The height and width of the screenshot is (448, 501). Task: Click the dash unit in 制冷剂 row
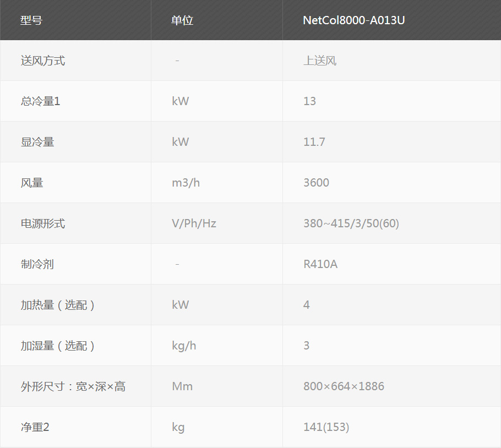(177, 264)
